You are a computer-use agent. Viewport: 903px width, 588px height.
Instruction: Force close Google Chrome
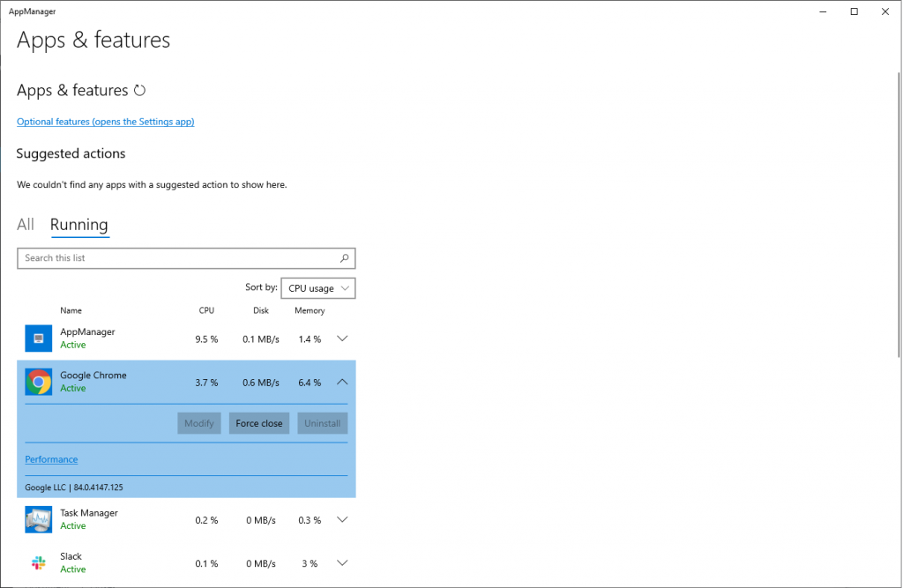(259, 423)
